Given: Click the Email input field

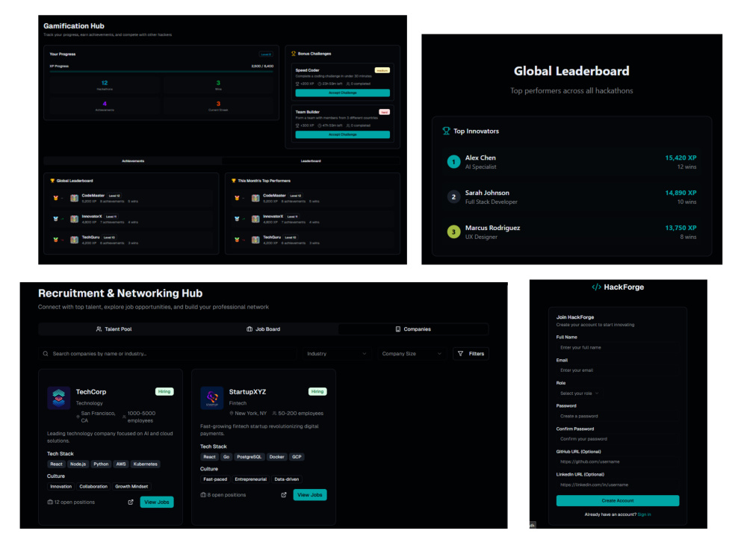Looking at the screenshot, I should pyautogui.click(x=618, y=370).
